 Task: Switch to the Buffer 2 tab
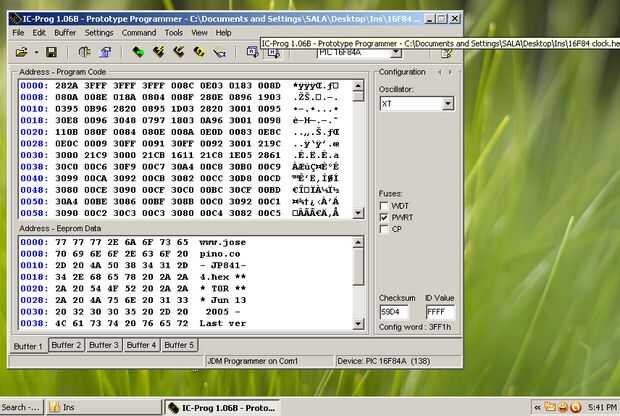66,345
